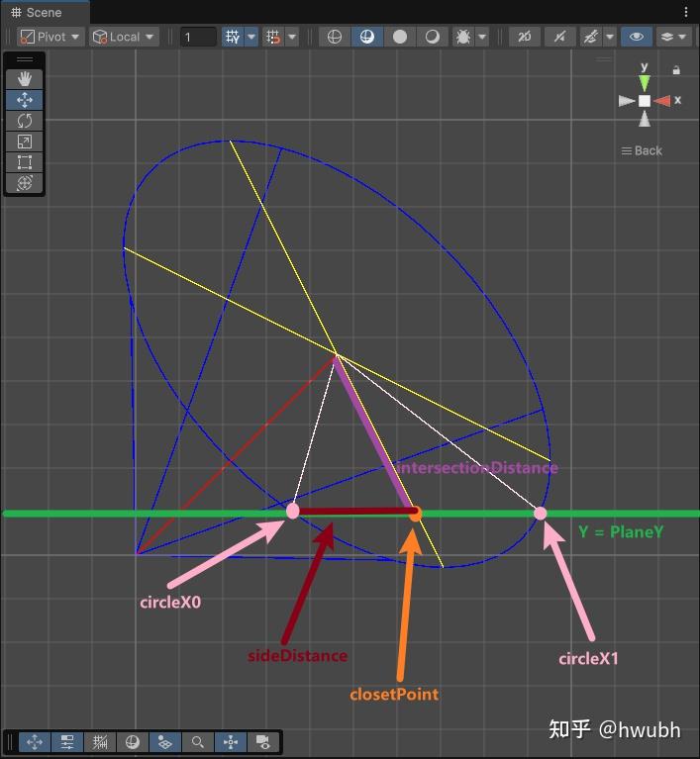Toggle Tool Settings overlay in bottom bar
The image size is (700, 759).
tap(67, 742)
